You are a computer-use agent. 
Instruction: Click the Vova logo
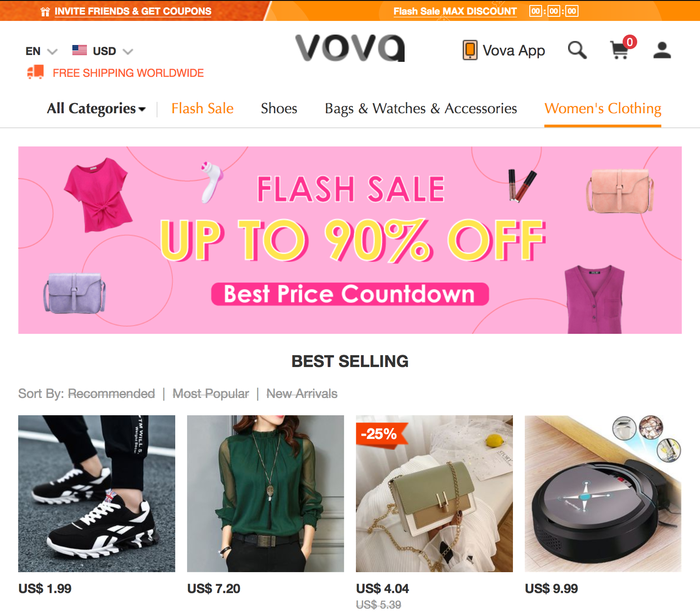(350, 48)
